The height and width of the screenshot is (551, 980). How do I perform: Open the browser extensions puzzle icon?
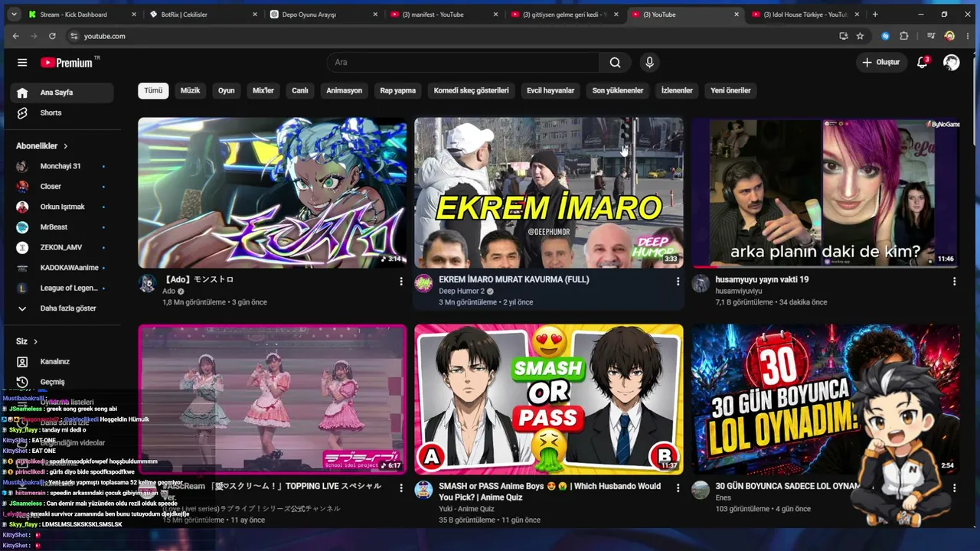pyautogui.click(x=904, y=36)
